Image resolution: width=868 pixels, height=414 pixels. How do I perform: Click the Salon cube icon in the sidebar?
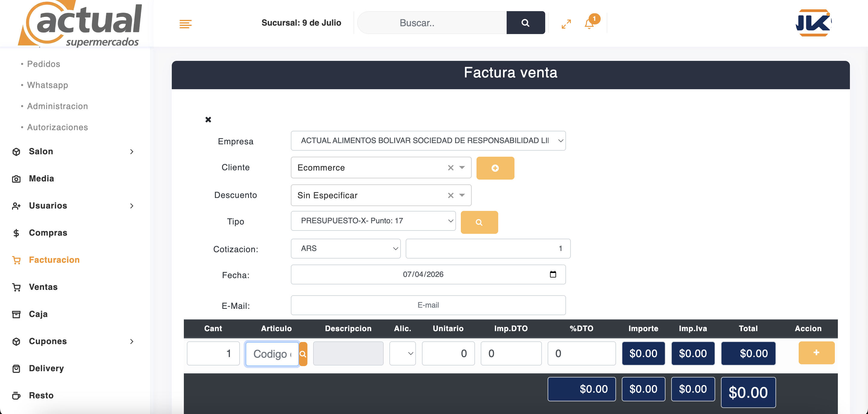[16, 152]
